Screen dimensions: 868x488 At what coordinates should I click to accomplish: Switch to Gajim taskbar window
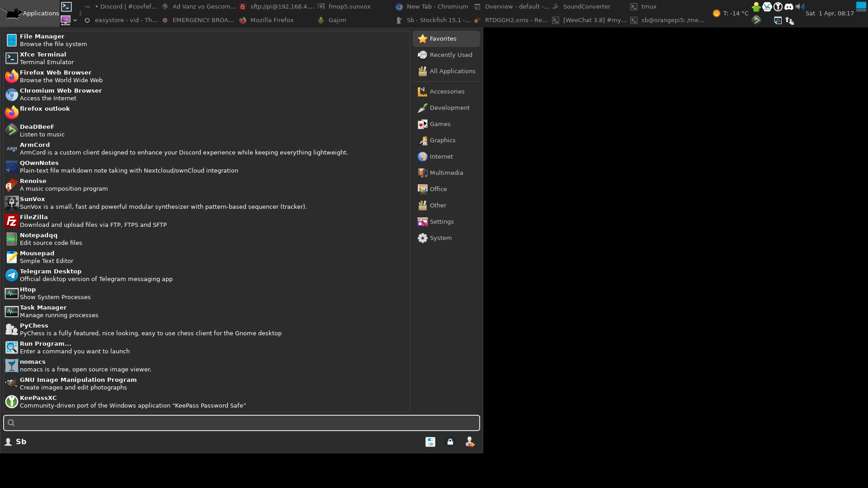pyautogui.click(x=355, y=20)
